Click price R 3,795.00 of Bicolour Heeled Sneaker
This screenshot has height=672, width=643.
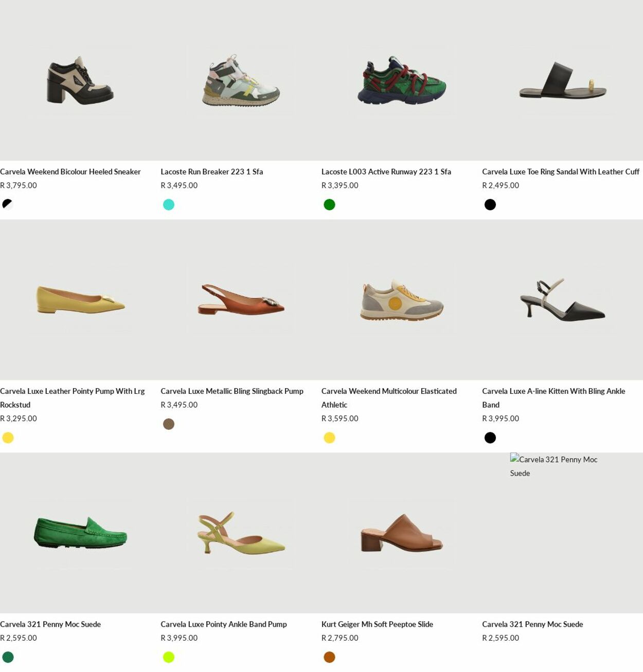pos(19,186)
